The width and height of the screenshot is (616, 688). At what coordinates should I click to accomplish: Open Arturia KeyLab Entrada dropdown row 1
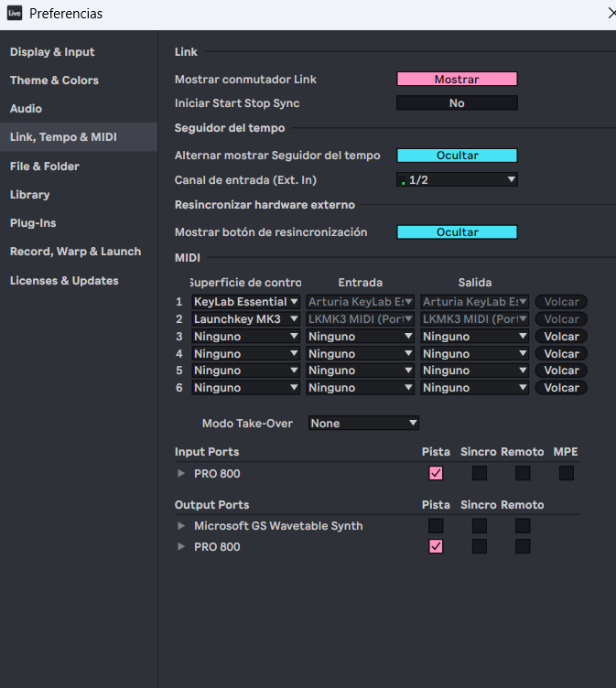360,302
